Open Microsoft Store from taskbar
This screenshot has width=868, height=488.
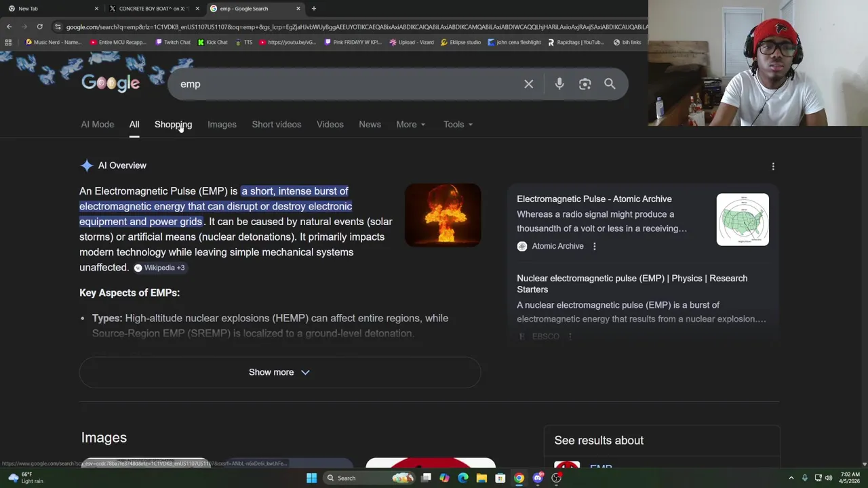(x=500, y=478)
